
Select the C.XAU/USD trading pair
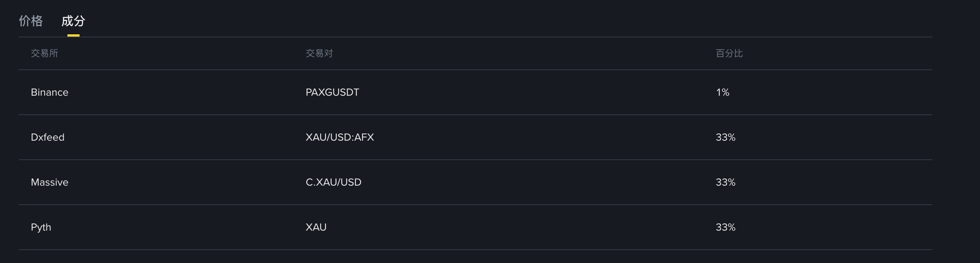coord(333,182)
